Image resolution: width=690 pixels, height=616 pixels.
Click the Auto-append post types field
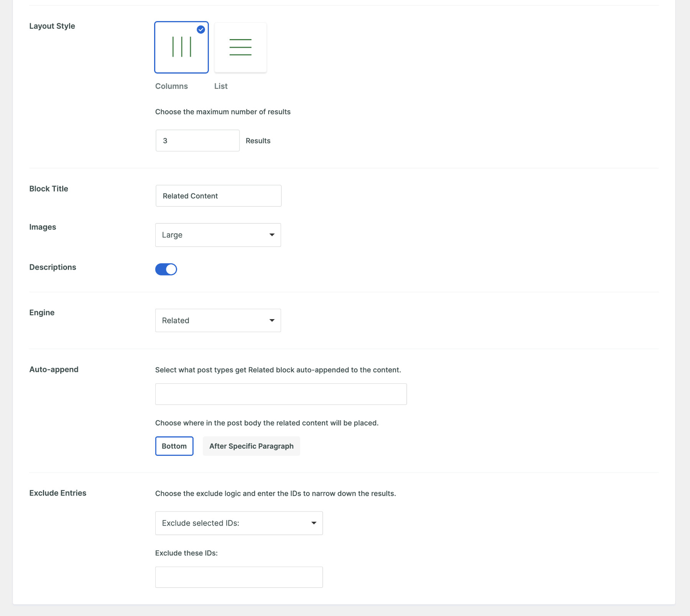[281, 394]
